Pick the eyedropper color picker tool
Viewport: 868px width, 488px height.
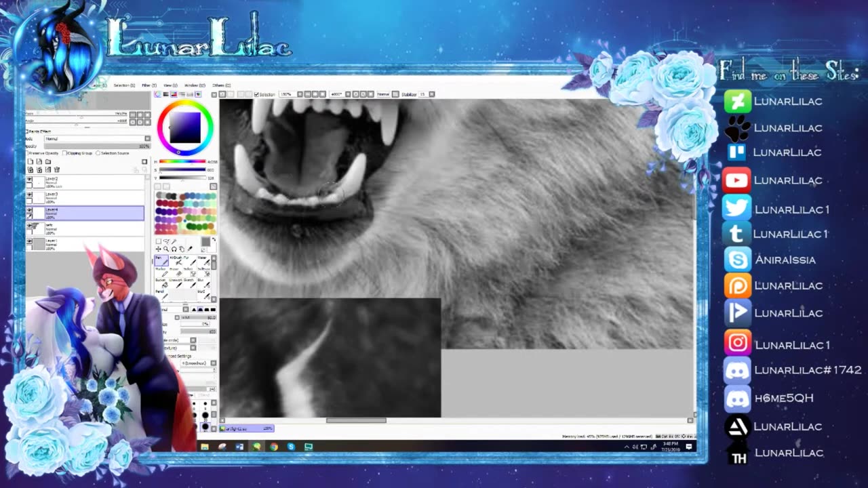pyautogui.click(x=189, y=249)
